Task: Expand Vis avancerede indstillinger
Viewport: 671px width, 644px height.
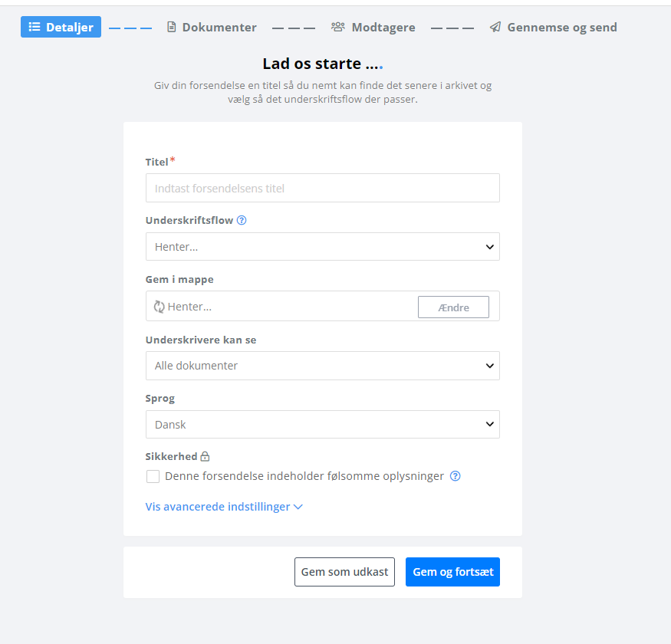Action: coord(224,507)
